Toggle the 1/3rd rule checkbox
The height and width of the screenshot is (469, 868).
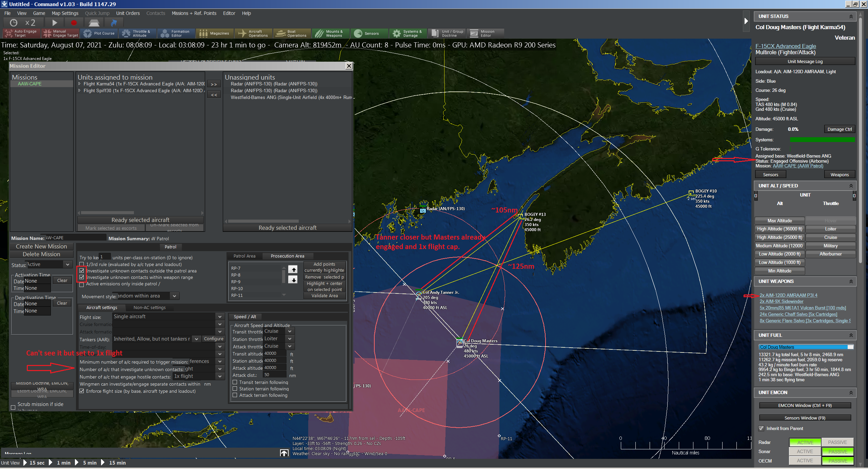82,264
